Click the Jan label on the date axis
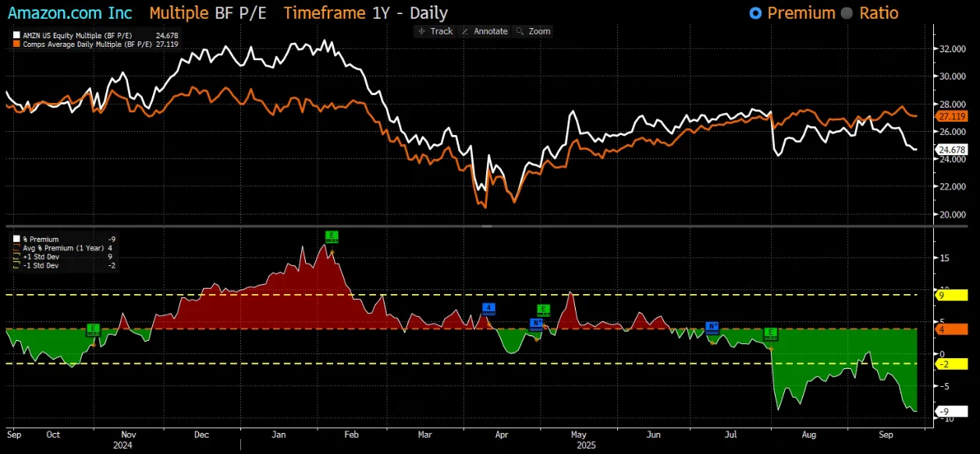980x454 pixels. [279, 434]
